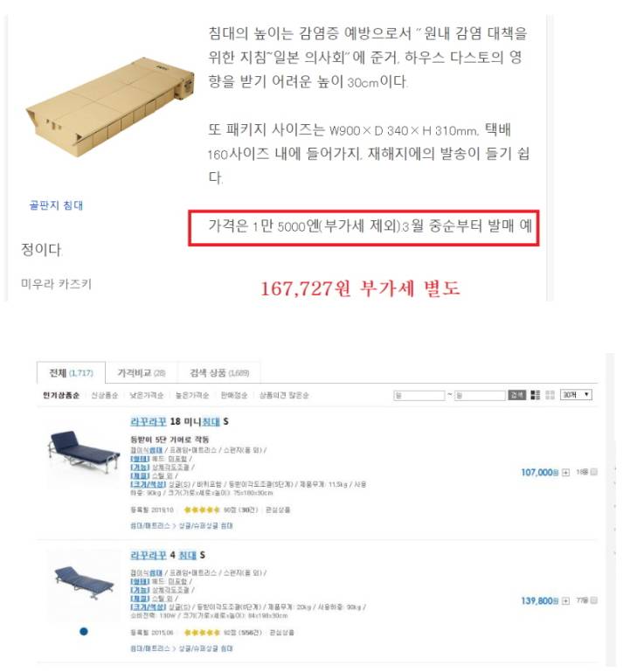Screen dimensions: 623x672
Task: Click the price range 검색 button
Action: 516,395
